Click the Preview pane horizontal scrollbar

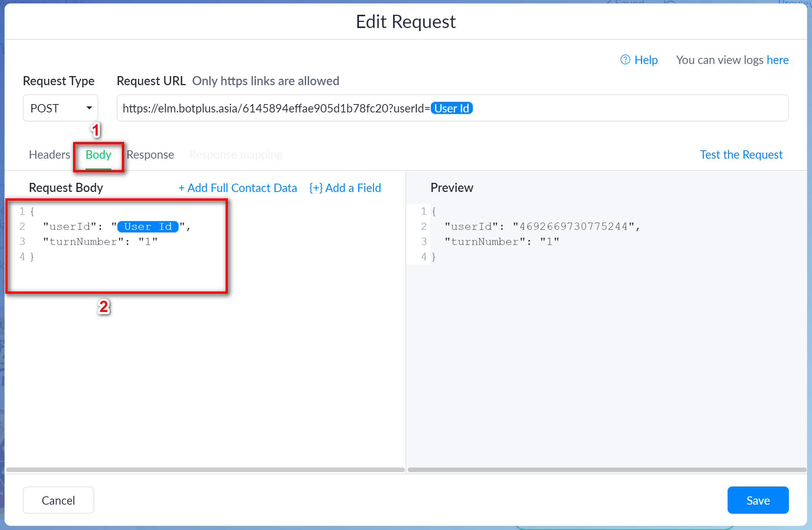(x=607, y=470)
